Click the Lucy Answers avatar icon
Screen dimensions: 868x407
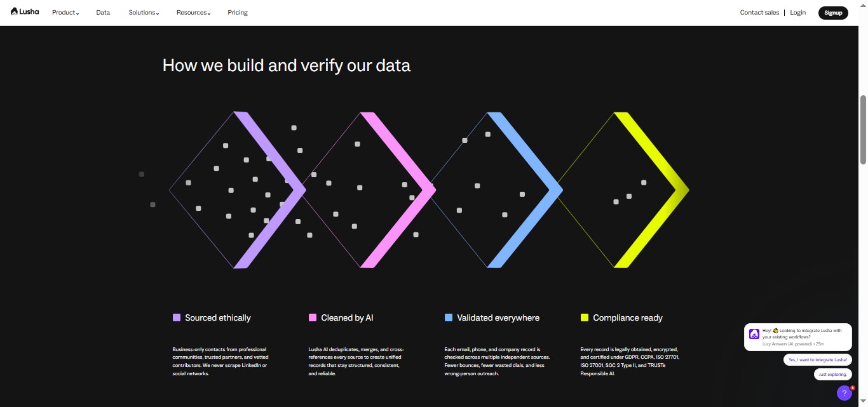[754, 333]
